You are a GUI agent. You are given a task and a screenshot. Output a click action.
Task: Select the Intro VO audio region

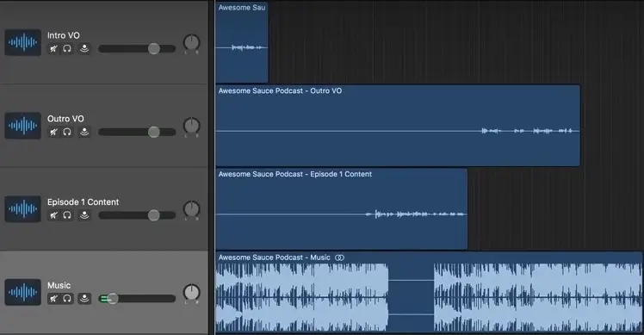click(242, 42)
